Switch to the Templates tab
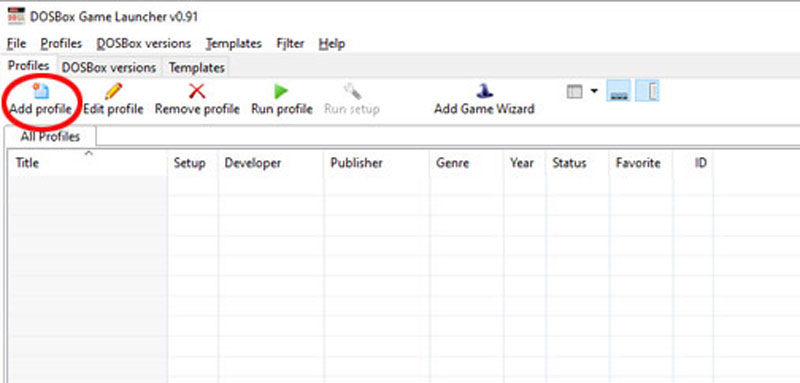Image resolution: width=800 pixels, height=383 pixels. pyautogui.click(x=197, y=68)
